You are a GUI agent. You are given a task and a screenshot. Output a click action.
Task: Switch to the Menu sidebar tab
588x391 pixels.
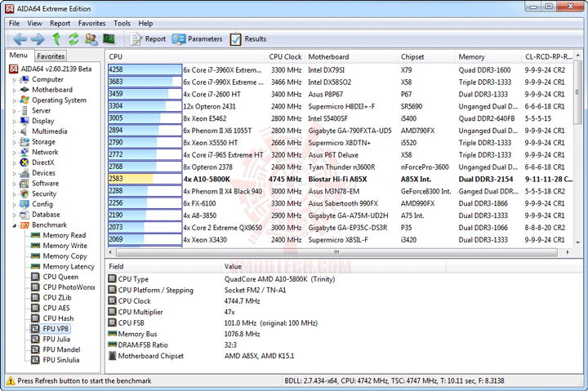click(18, 56)
